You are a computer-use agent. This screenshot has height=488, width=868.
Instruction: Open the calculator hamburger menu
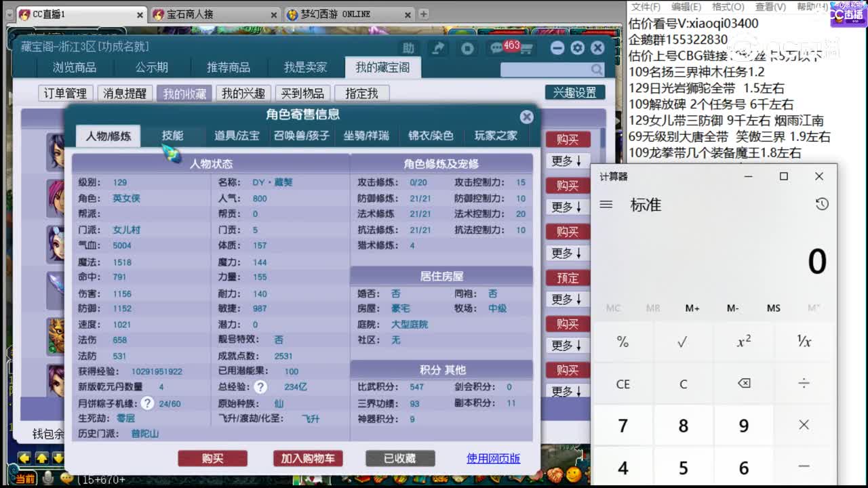point(606,205)
